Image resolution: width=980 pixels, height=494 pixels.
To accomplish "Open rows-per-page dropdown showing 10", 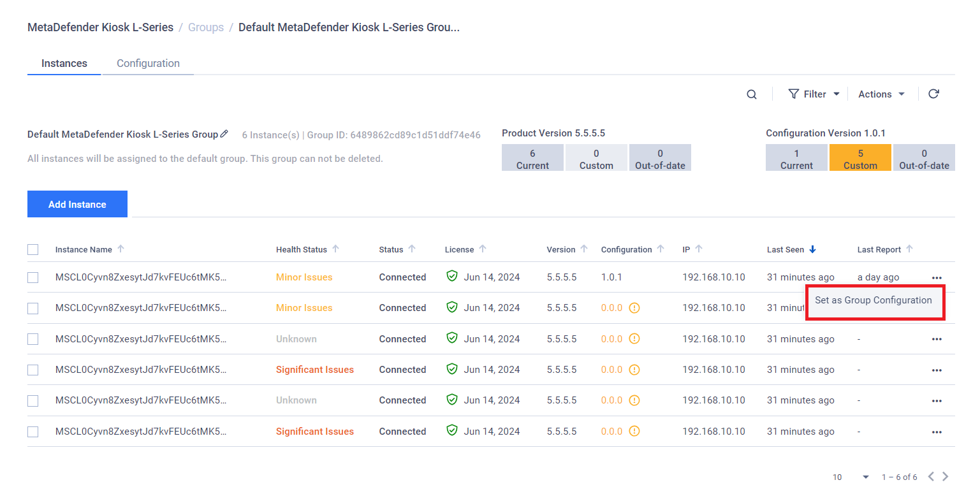I will (851, 477).
